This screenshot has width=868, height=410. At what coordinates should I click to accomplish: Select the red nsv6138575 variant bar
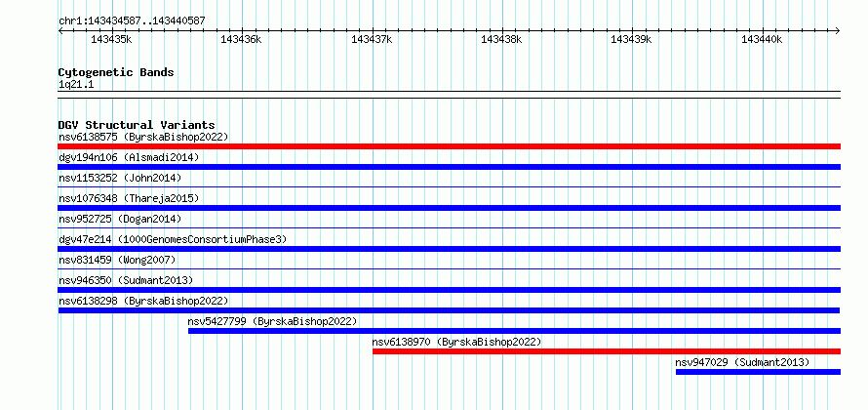(450, 146)
